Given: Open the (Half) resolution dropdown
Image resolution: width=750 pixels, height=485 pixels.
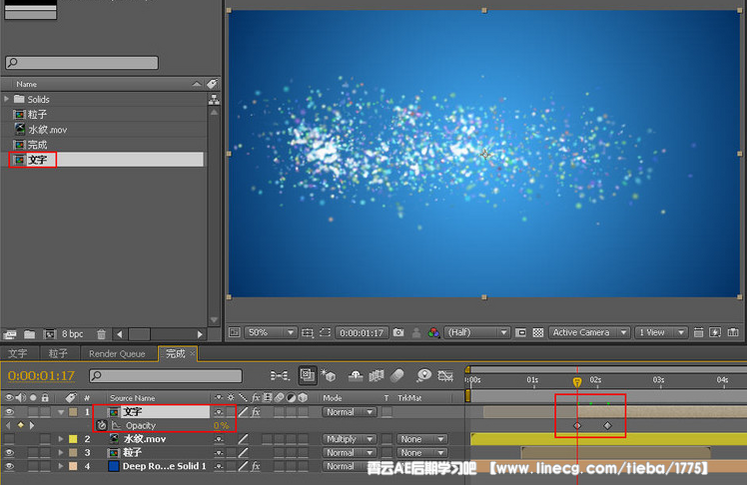Looking at the screenshot, I should [x=477, y=332].
